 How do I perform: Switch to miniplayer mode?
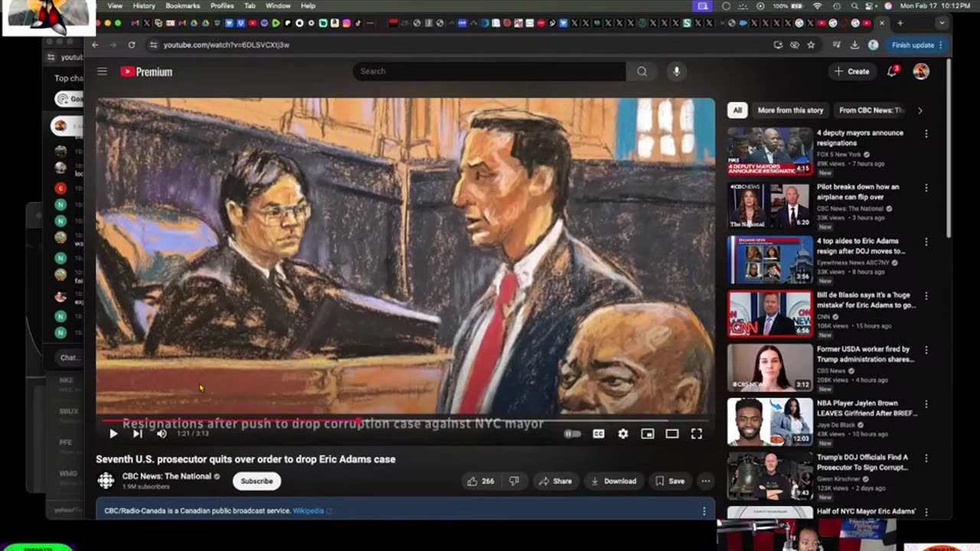click(648, 434)
